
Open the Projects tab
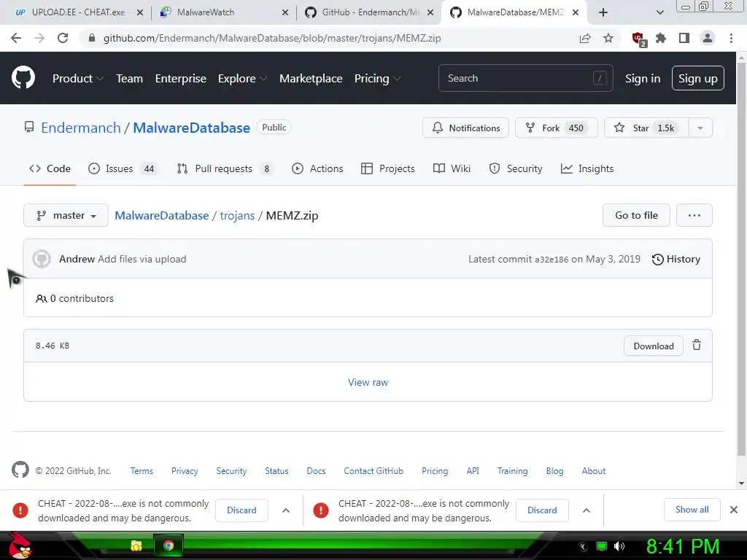(388, 168)
